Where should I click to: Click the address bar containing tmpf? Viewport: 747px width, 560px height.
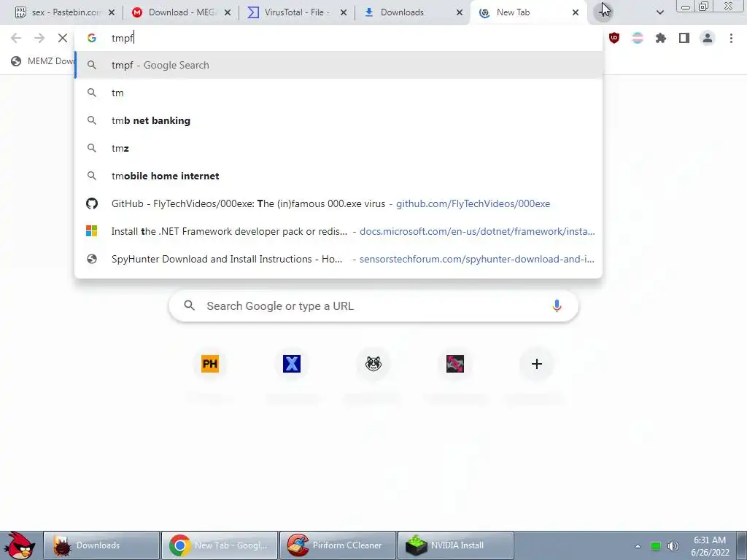click(338, 38)
